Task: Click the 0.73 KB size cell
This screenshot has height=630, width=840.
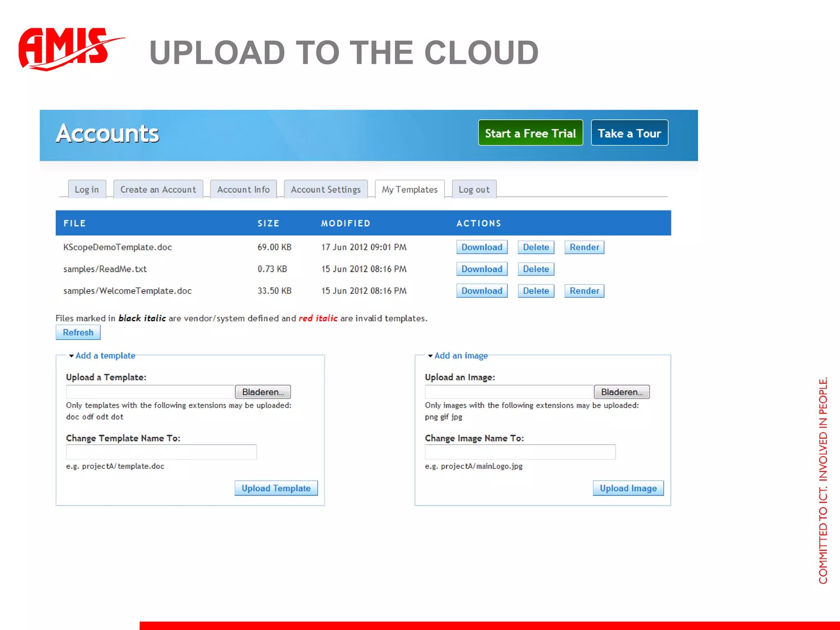Action: 272,269
